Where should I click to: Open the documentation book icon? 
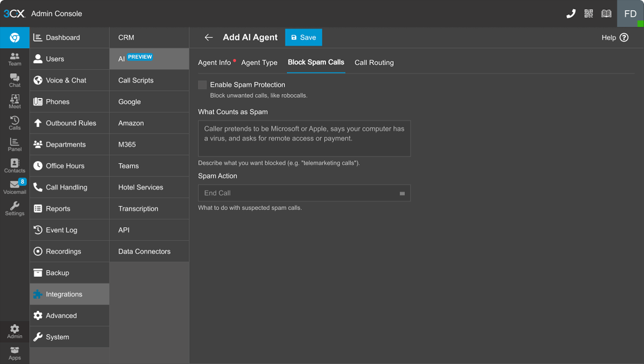pyautogui.click(x=606, y=14)
